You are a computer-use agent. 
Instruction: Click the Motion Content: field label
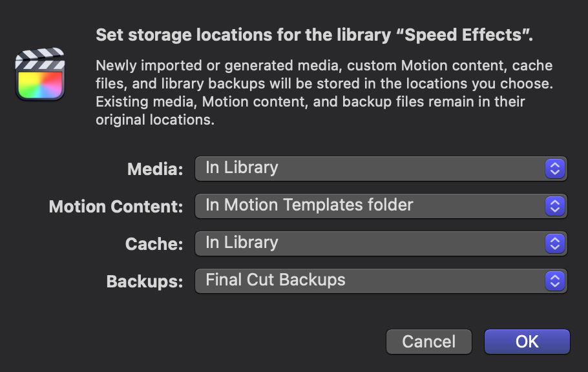[x=116, y=207]
